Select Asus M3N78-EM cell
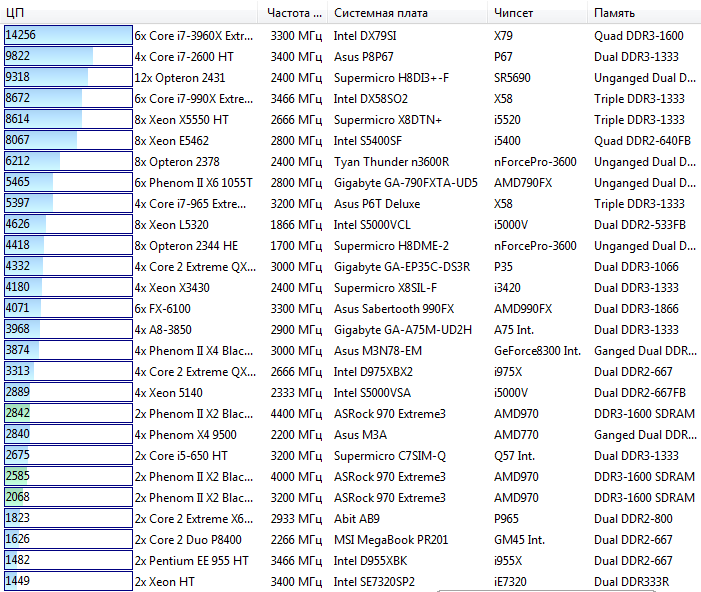Viewport: 701px width, 592px height. click(x=378, y=351)
